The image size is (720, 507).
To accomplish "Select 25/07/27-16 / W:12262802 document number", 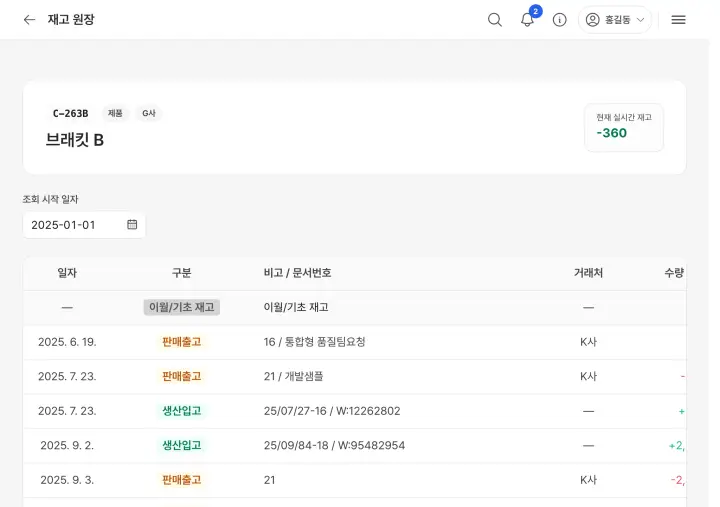I will point(332,411).
